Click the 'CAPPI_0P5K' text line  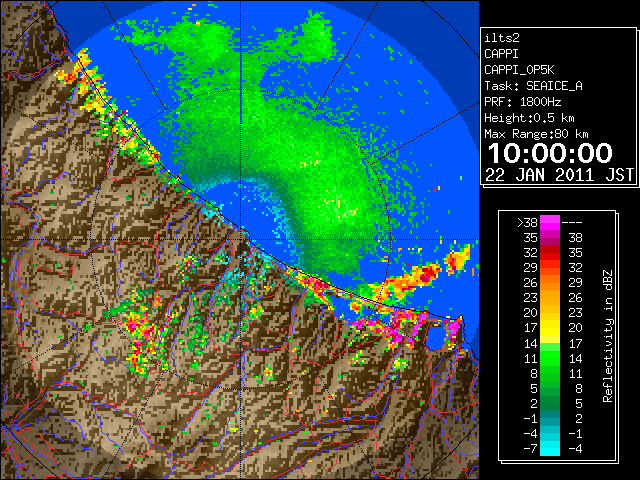tap(519, 70)
